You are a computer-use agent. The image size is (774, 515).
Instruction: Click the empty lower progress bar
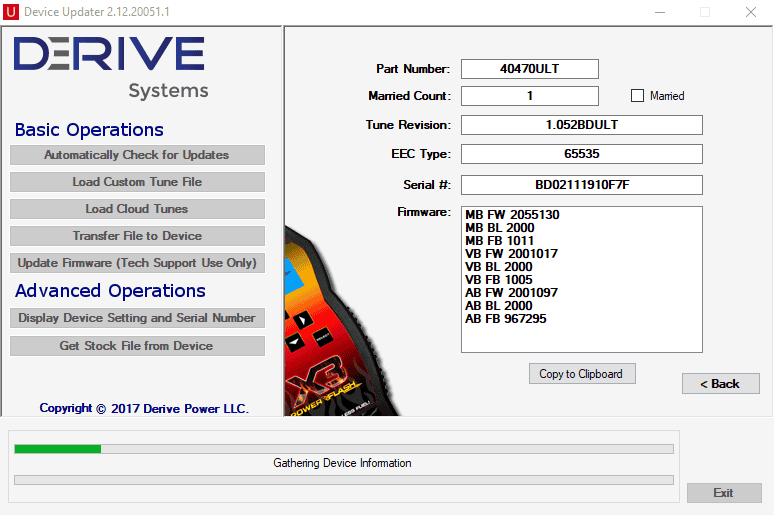(x=344, y=480)
